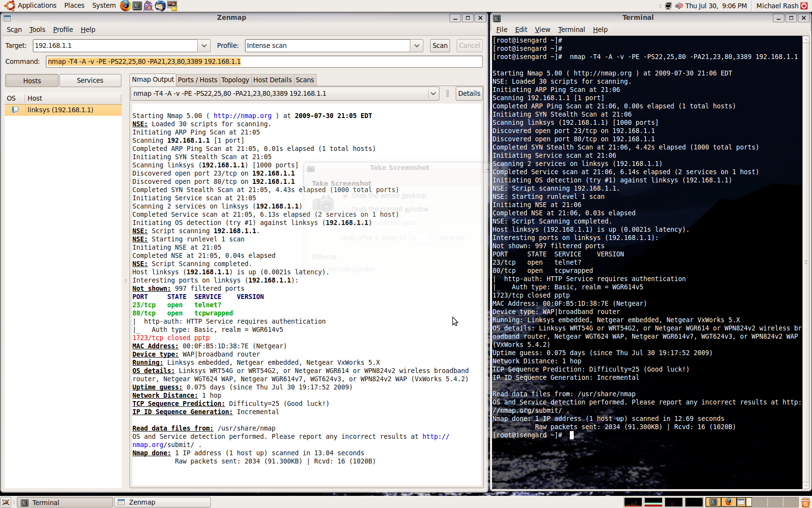812x508 pixels.
Task: Click the red power/logout icon
Action: [x=804, y=6]
